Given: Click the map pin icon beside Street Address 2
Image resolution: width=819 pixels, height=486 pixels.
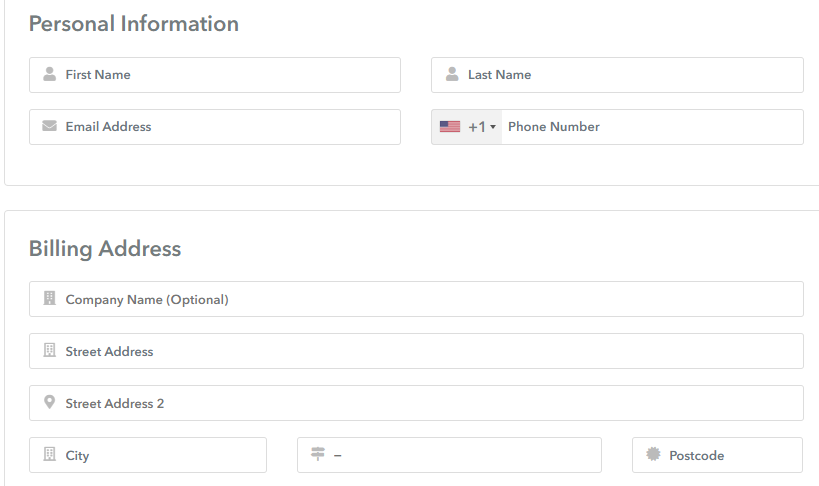Looking at the screenshot, I should pyautogui.click(x=50, y=402).
